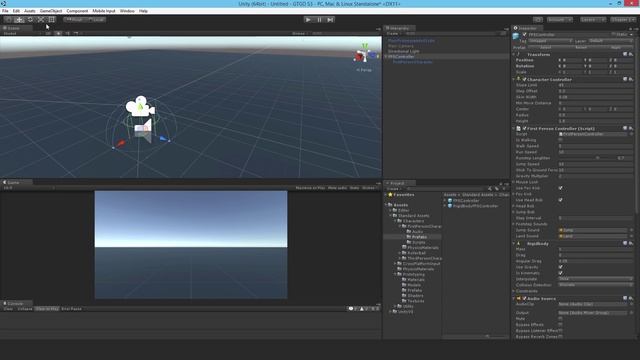Toggle the Character Controller enabled checkbox
Screen dimensions: 640x360
(x=524, y=79)
